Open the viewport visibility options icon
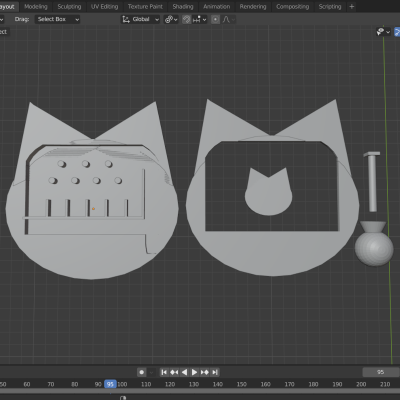Image resolution: width=400 pixels, height=400 pixels. (x=383, y=32)
